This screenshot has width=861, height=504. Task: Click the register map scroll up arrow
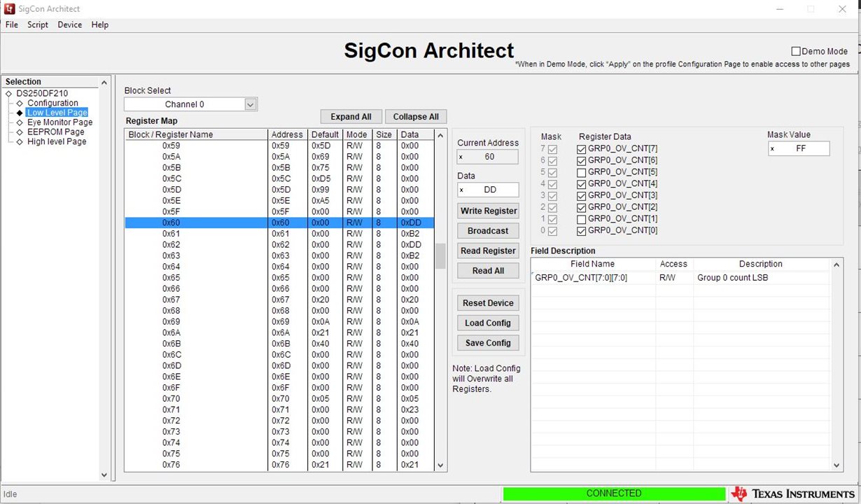440,135
